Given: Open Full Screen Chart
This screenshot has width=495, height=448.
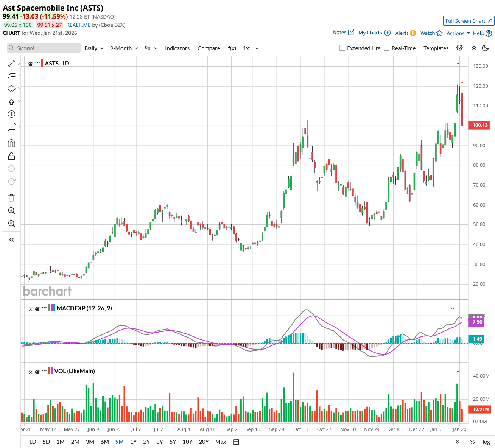Looking at the screenshot, I should pyautogui.click(x=469, y=21).
